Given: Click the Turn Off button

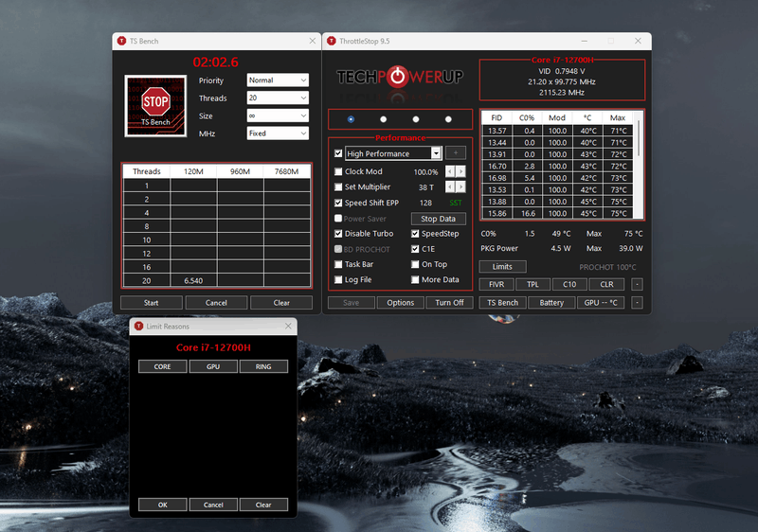Looking at the screenshot, I should coord(449,303).
